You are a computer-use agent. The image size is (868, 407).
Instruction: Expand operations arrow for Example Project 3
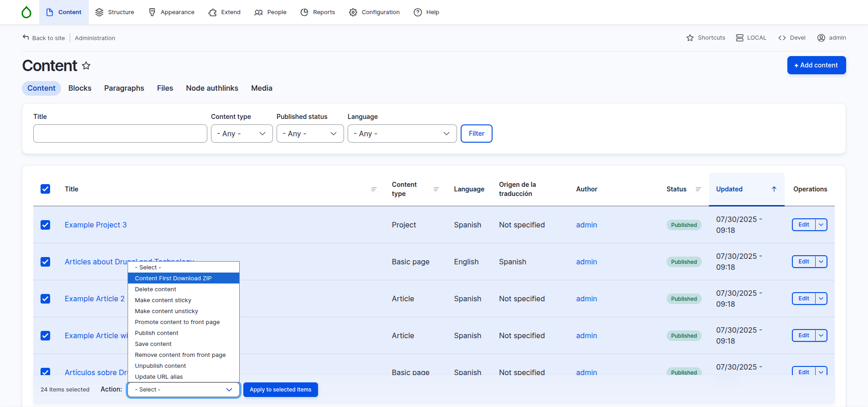pos(821,225)
